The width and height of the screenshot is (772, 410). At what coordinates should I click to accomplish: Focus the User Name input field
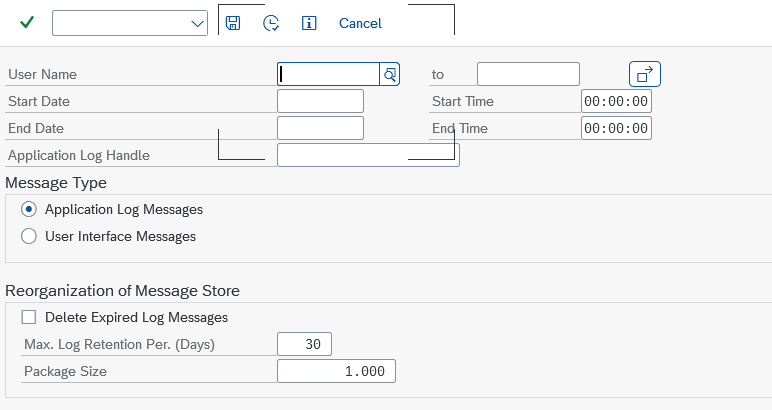pos(328,74)
